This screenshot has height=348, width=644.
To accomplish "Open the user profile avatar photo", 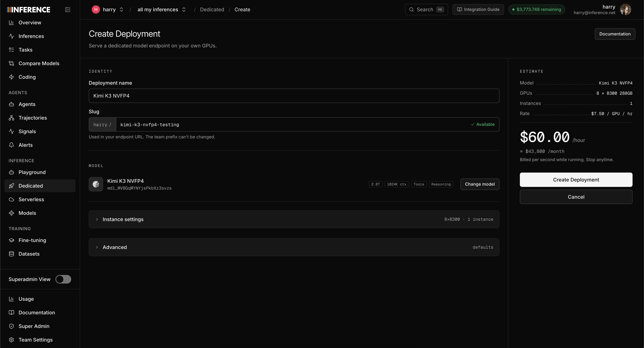I will 626,9.
